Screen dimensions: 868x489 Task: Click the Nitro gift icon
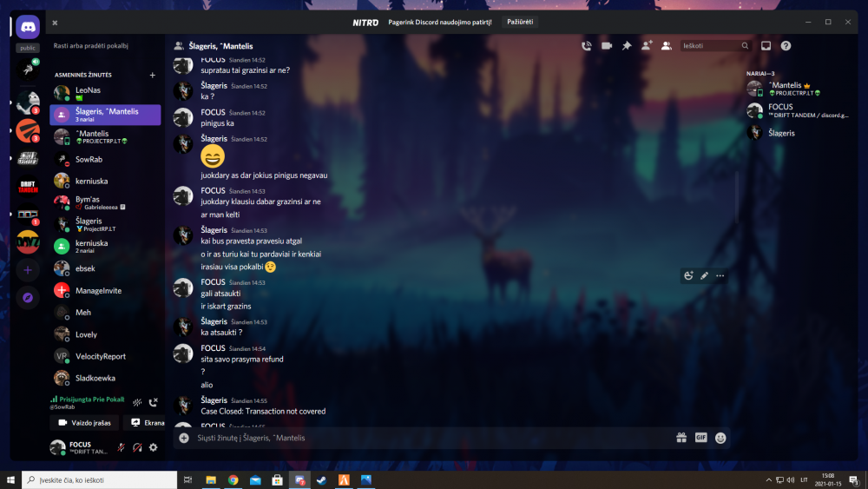[x=681, y=438]
